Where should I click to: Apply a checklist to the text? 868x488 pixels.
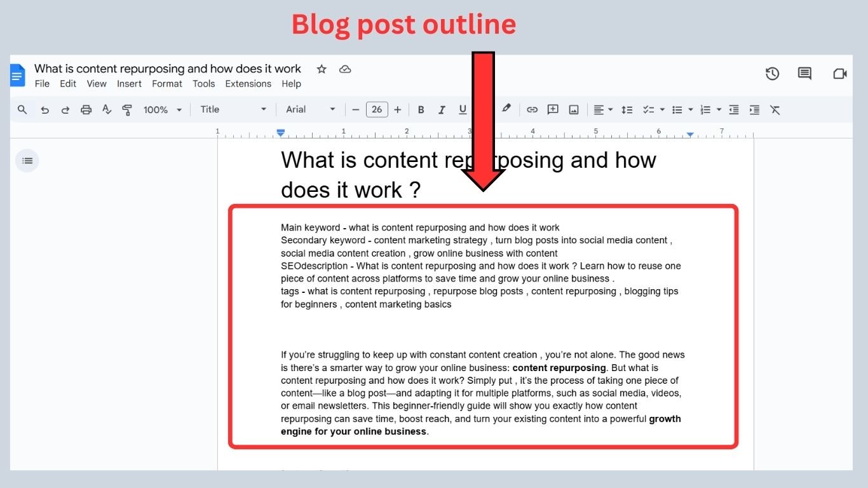[x=648, y=110]
